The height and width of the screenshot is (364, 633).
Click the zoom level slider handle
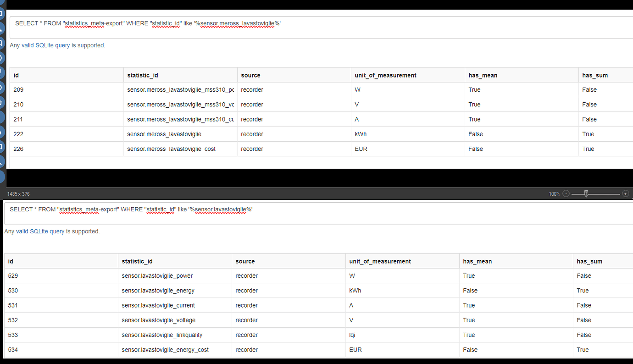pos(586,193)
